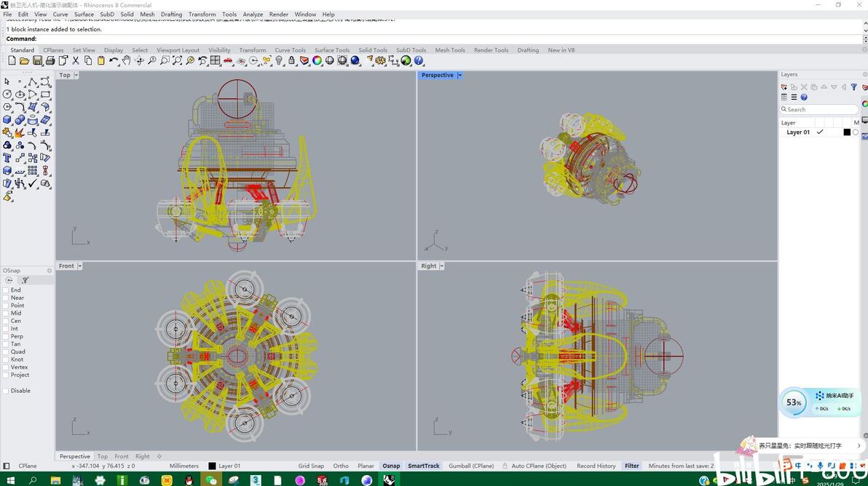Open the Perspective viewport dropdown arrow

click(x=459, y=75)
